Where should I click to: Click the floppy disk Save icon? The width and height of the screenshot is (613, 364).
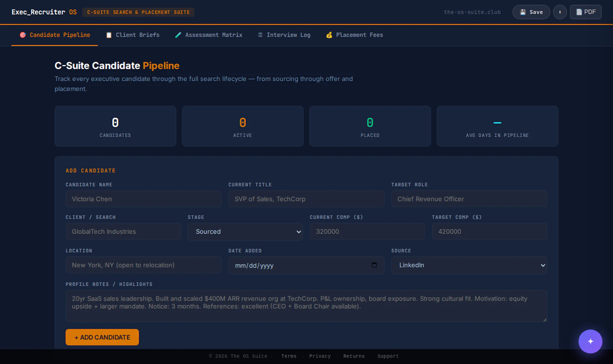(523, 12)
